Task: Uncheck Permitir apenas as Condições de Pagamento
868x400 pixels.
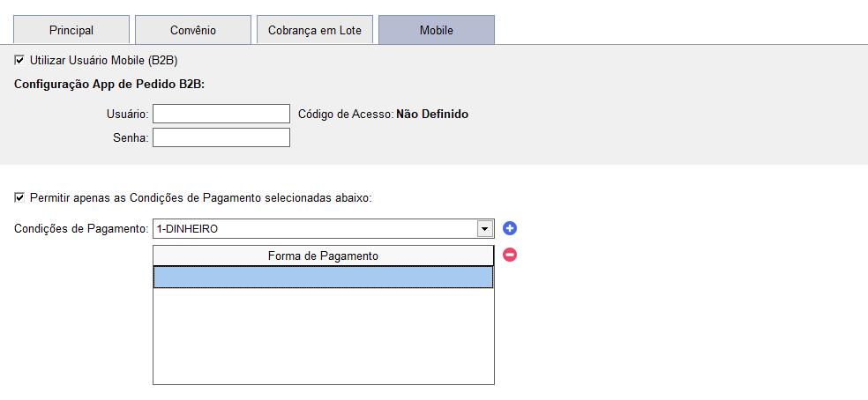Action: pos(20,197)
